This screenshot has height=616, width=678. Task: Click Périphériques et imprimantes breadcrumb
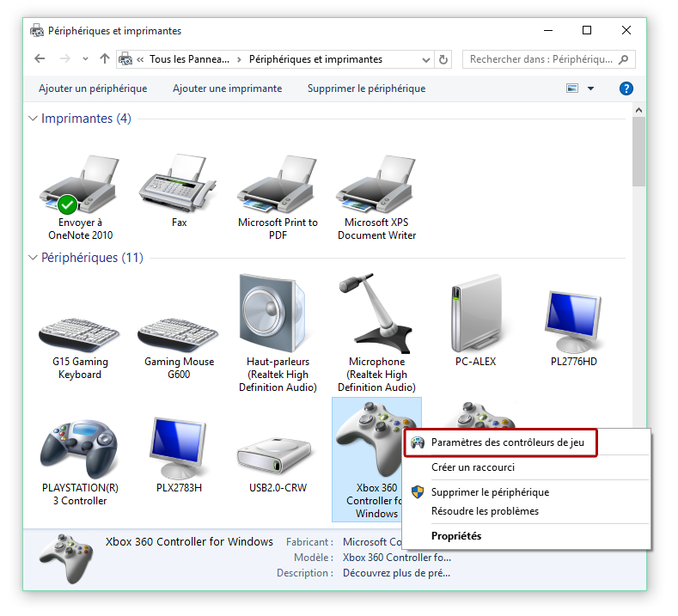(x=315, y=59)
